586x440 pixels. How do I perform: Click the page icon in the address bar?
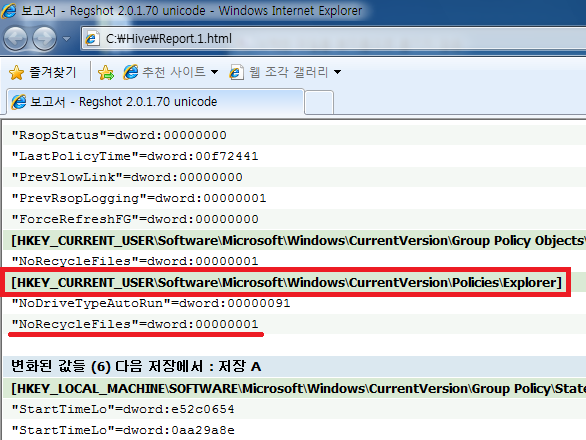pyautogui.click(x=92, y=39)
